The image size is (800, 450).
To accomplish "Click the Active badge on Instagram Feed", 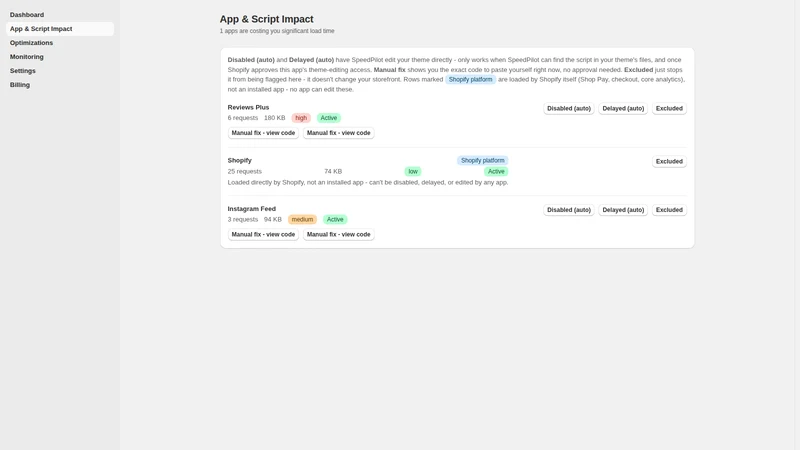I will coord(335,219).
